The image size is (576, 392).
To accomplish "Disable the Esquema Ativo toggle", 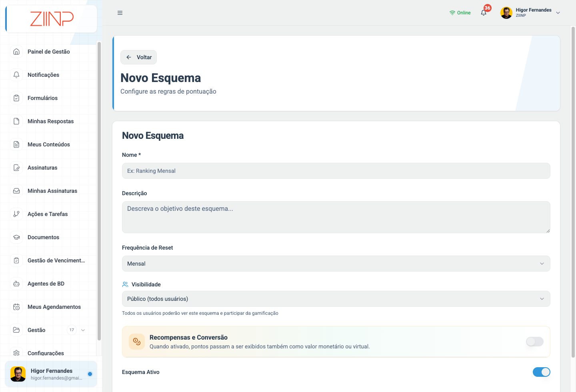I will click(542, 372).
